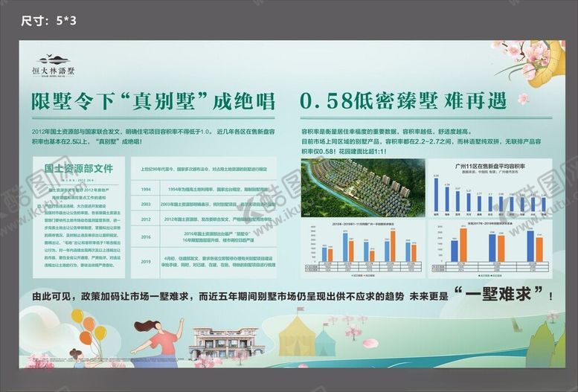The image size is (578, 392).
Task: Click the '国土资源部文件' heading
Action: point(79,169)
